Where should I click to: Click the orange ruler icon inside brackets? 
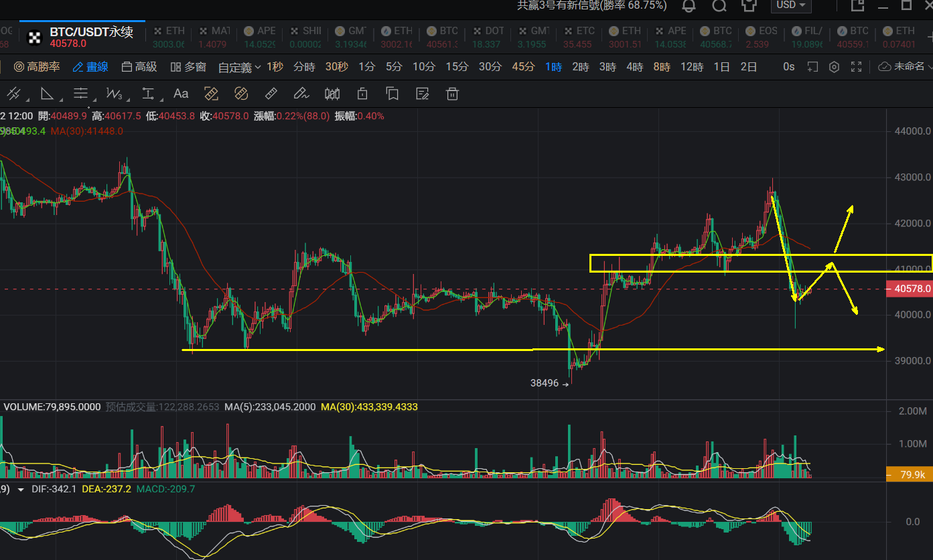click(x=211, y=94)
